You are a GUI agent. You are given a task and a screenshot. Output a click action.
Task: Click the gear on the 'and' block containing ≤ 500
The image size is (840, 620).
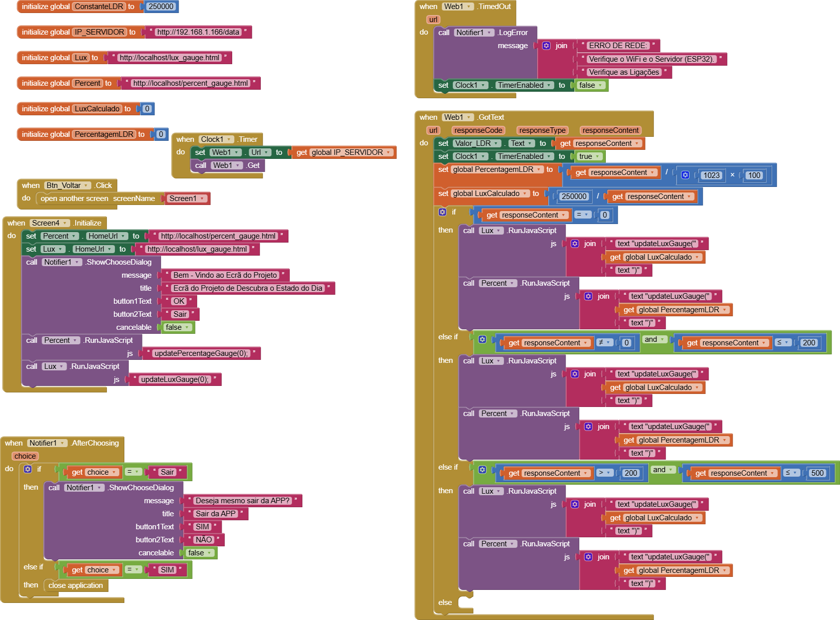[x=482, y=470]
